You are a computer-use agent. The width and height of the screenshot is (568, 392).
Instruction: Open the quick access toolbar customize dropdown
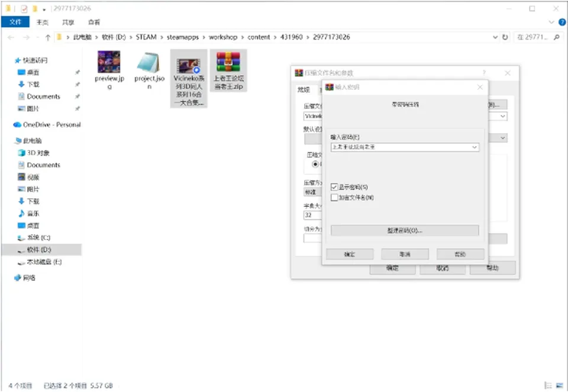[44, 9]
